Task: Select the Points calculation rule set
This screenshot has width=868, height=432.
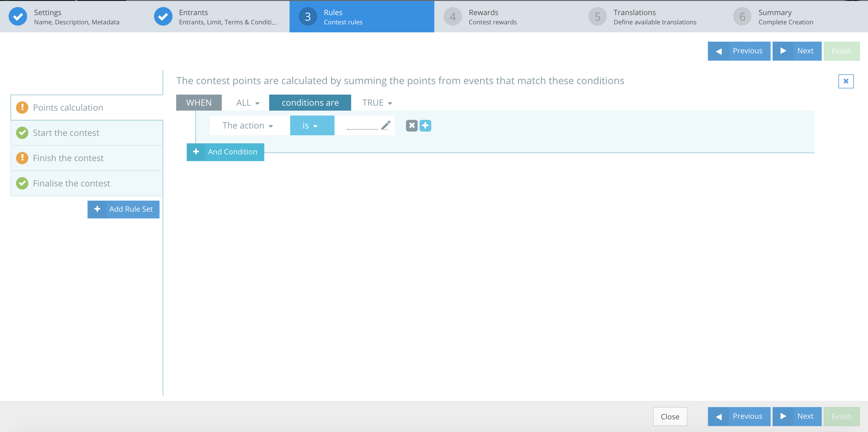Action: coord(87,108)
